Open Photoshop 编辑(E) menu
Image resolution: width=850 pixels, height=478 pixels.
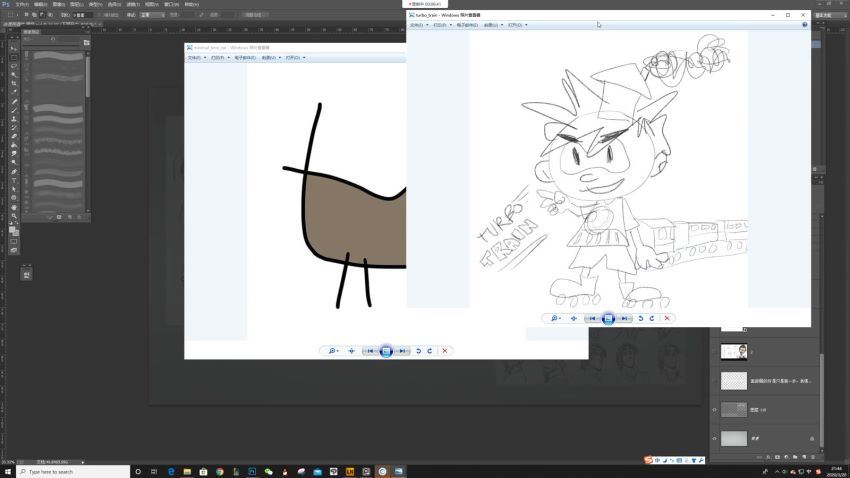click(x=41, y=4)
